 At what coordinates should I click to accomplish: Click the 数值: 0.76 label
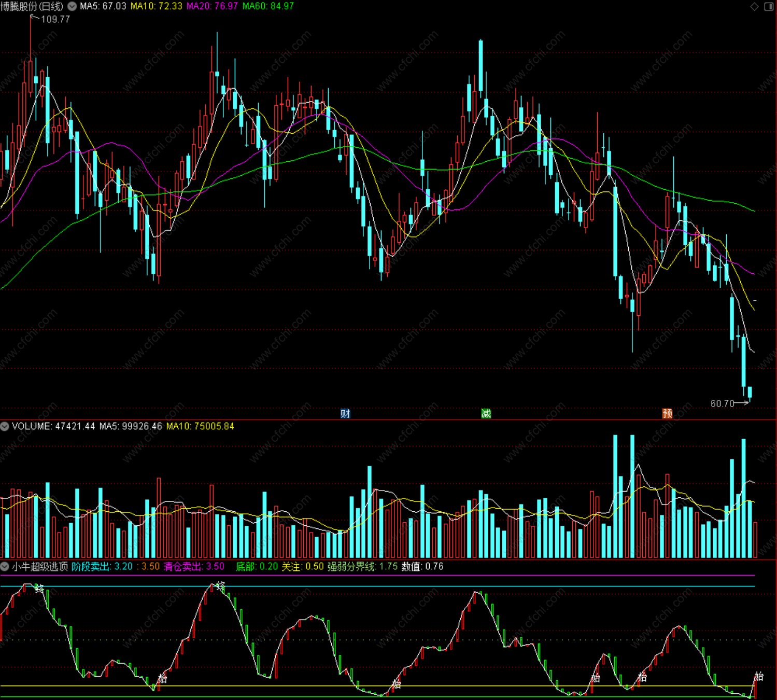(422, 566)
